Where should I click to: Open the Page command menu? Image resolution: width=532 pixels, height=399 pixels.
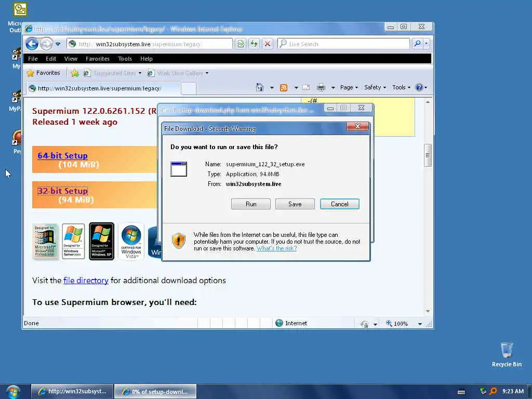tap(349, 87)
